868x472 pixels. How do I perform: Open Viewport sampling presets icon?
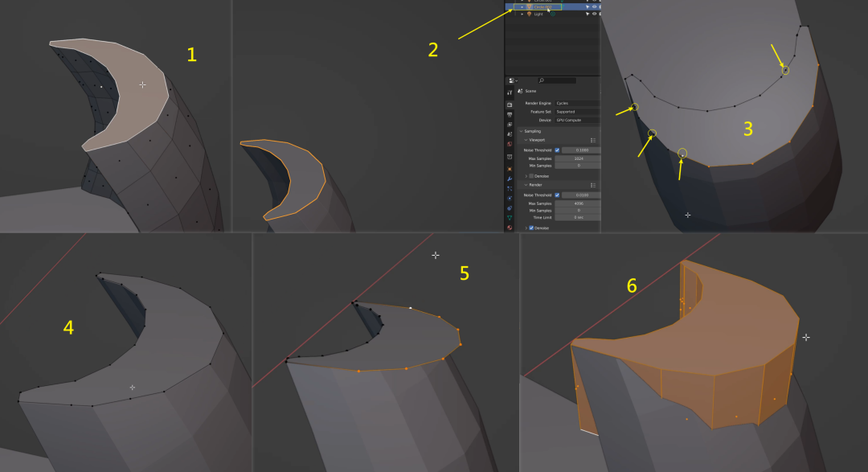(x=593, y=140)
